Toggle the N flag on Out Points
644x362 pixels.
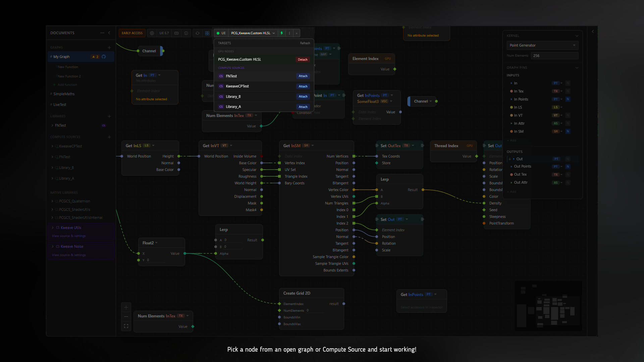568,167
